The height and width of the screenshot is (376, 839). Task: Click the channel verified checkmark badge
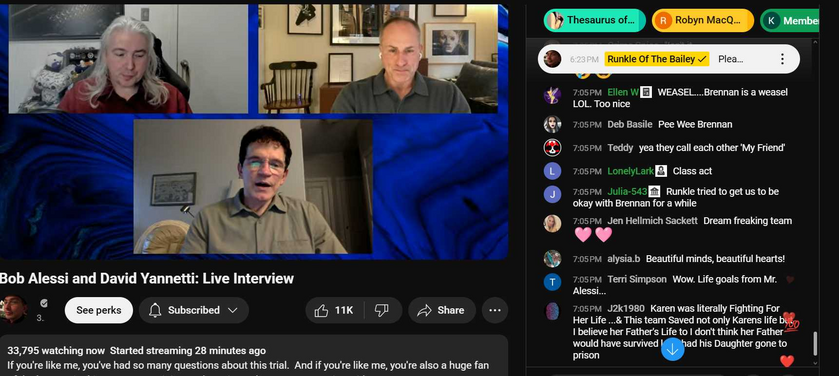[44, 303]
